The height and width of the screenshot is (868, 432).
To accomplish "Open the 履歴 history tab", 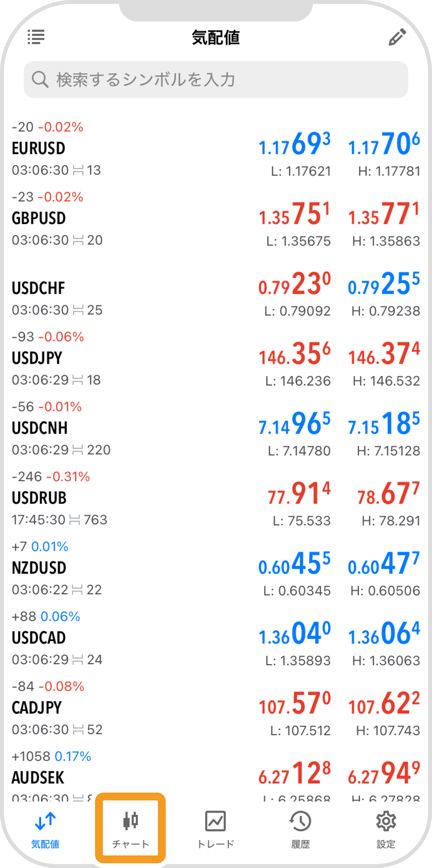I will (x=300, y=828).
